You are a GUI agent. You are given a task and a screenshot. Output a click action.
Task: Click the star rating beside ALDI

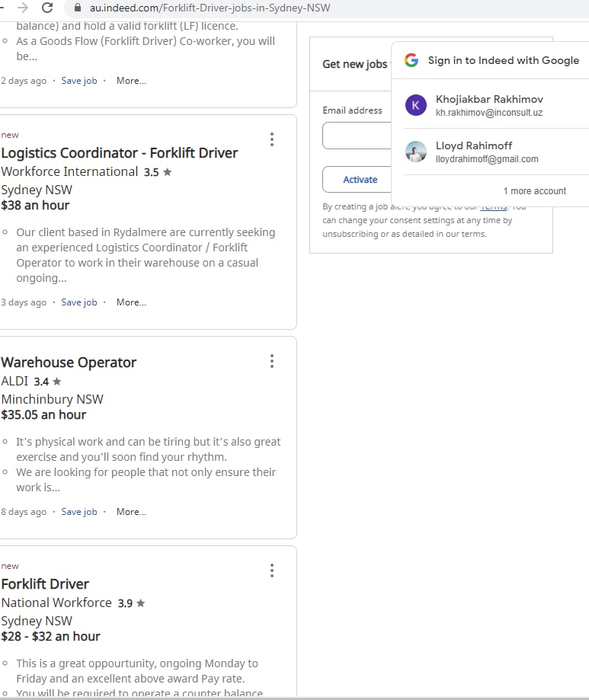[56, 382]
